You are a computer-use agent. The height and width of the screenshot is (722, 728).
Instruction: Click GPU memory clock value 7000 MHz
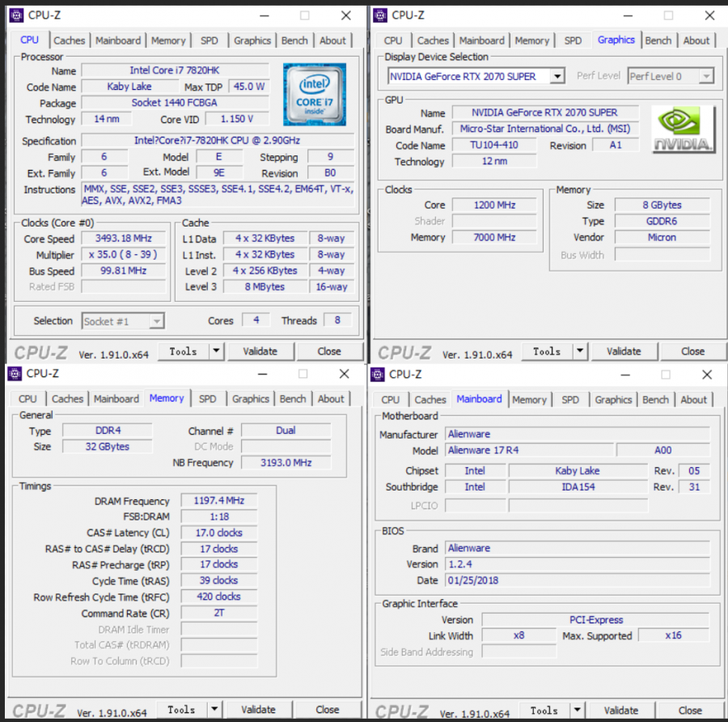coord(494,237)
